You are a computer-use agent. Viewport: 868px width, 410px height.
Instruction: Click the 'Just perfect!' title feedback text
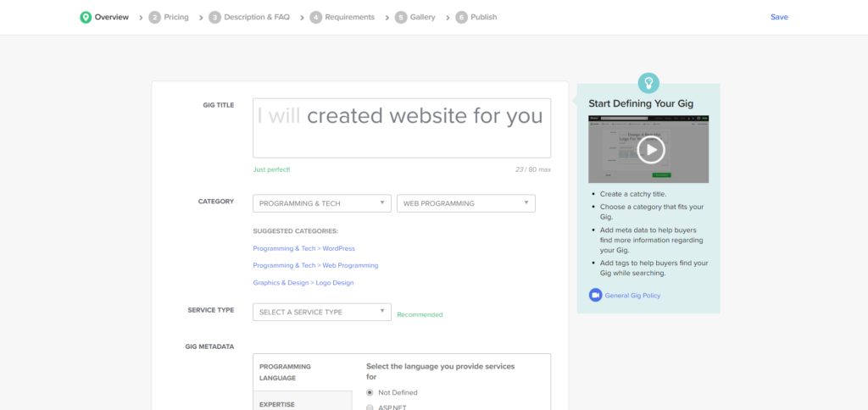pos(271,169)
